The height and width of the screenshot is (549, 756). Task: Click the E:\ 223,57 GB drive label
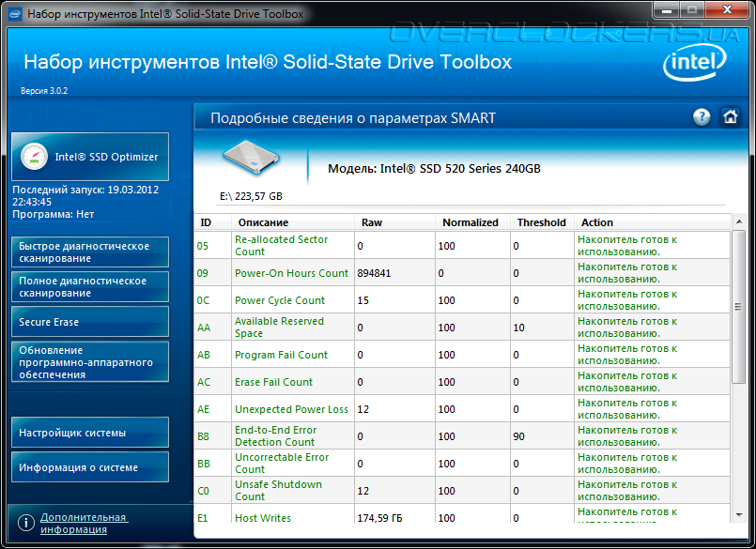click(x=251, y=196)
